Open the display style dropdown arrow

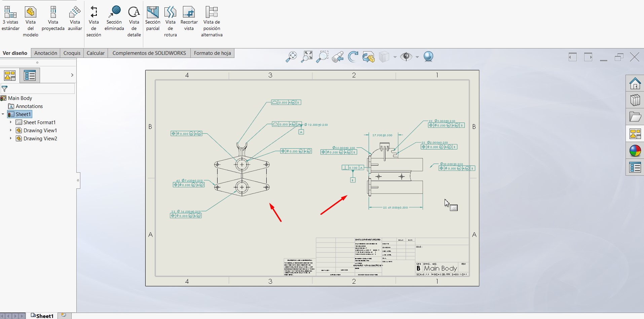[395, 57]
